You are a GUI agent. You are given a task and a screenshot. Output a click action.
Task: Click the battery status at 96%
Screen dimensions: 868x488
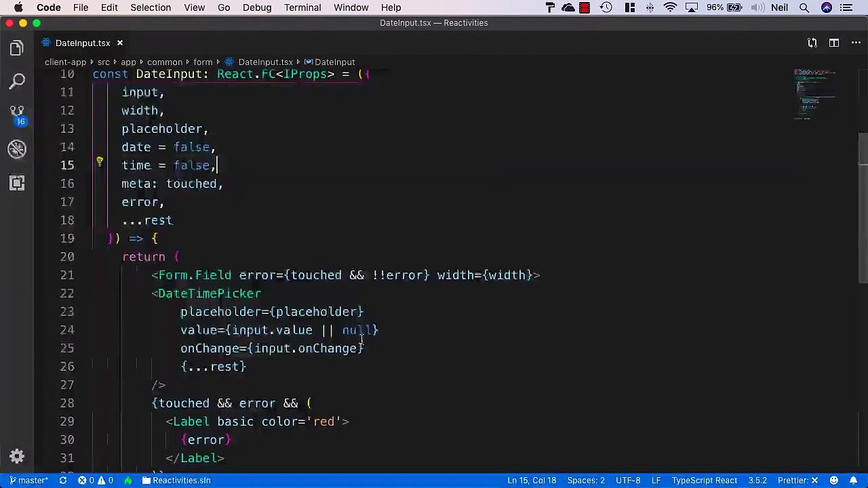(x=724, y=7)
